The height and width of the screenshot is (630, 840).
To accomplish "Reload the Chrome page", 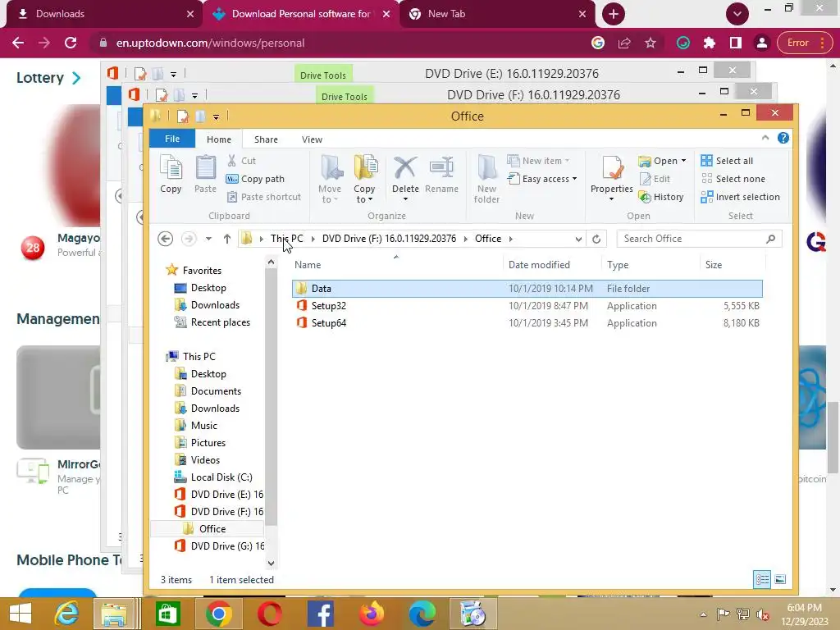I will coord(71,43).
